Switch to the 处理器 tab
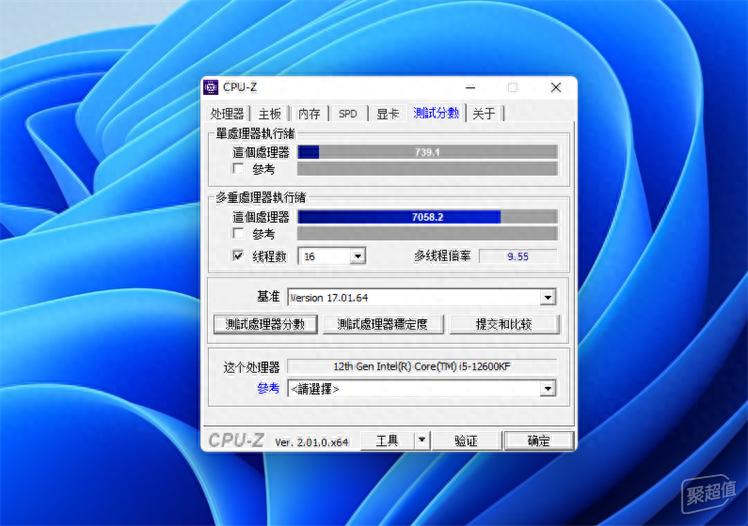748x526 pixels. [227, 113]
